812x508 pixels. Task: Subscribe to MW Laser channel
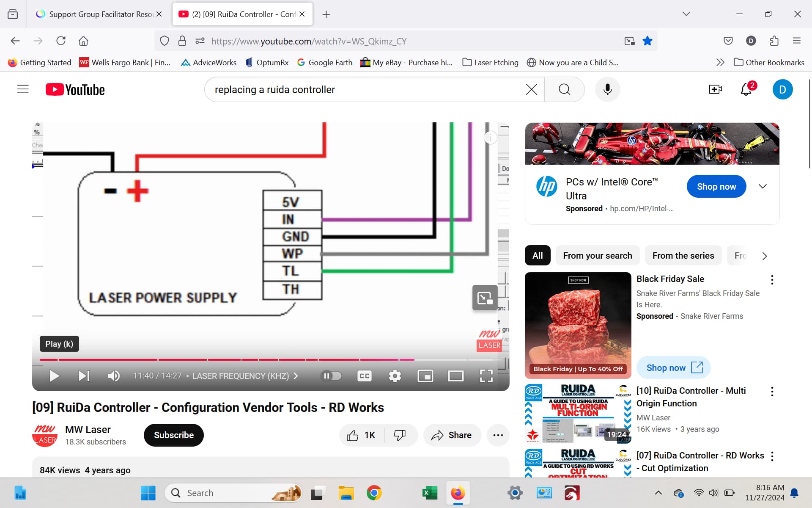click(174, 435)
